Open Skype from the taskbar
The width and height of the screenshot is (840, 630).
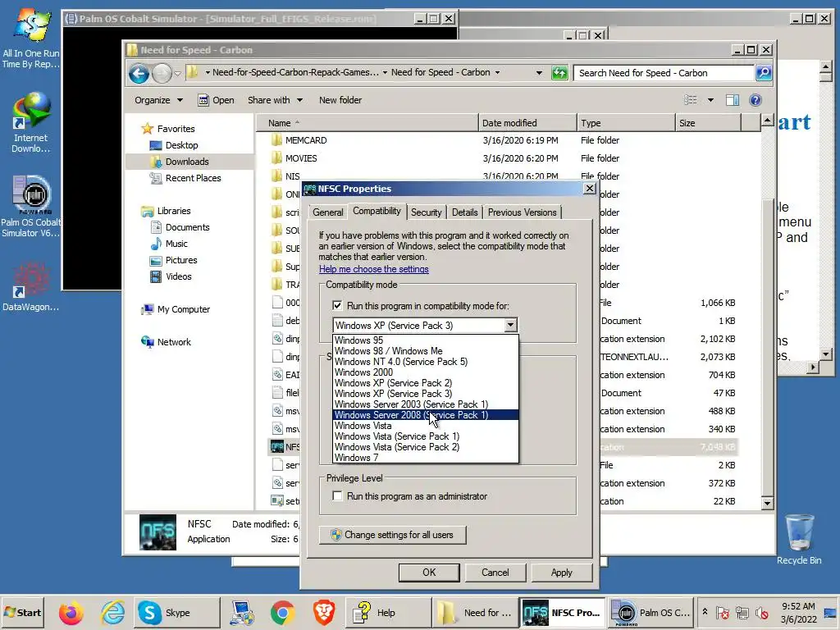(x=177, y=612)
